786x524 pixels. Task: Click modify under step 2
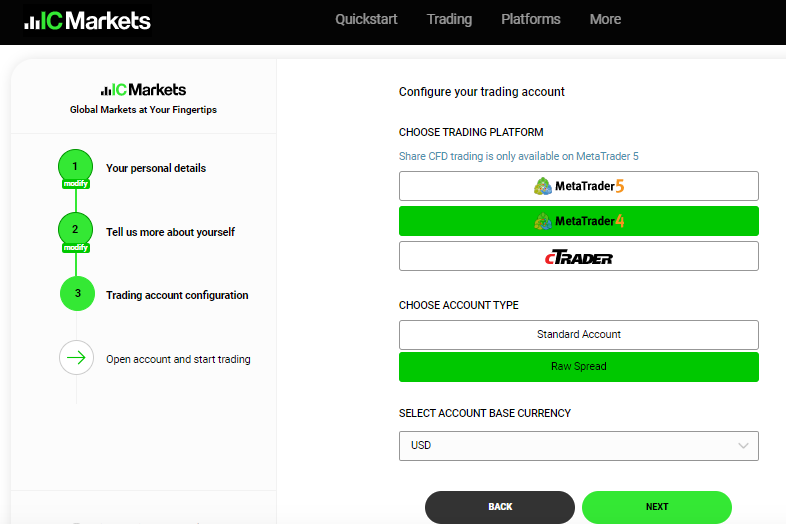tap(76, 247)
